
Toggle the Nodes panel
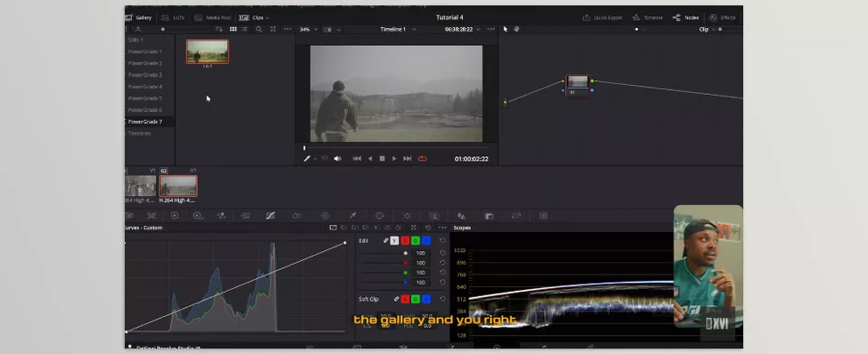tap(686, 18)
